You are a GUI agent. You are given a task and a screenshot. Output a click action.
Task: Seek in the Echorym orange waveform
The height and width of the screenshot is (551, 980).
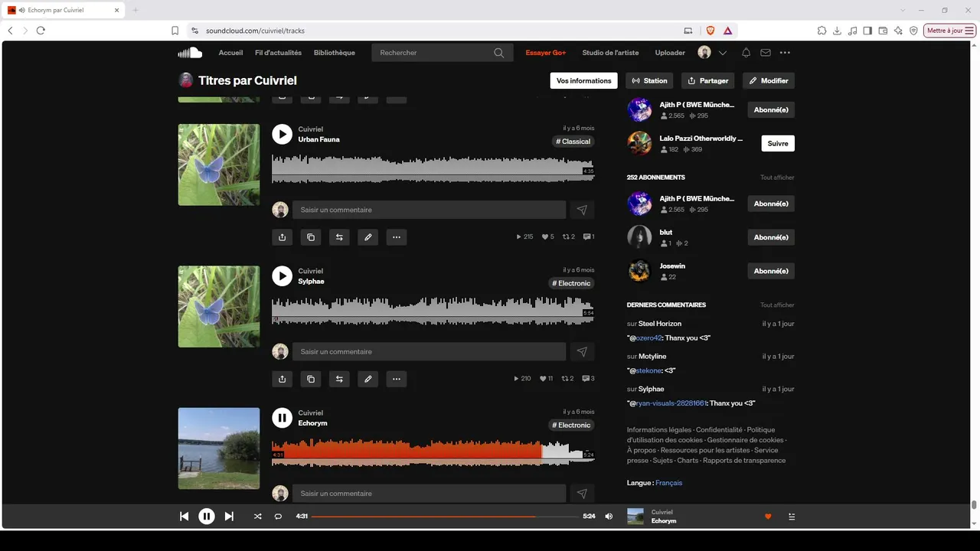pyautogui.click(x=407, y=452)
